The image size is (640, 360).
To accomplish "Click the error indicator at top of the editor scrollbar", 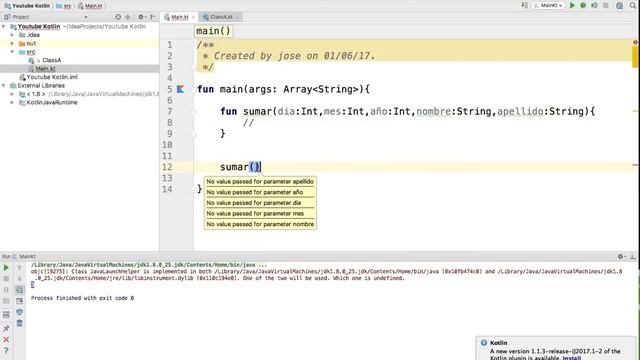I will 635,42.
